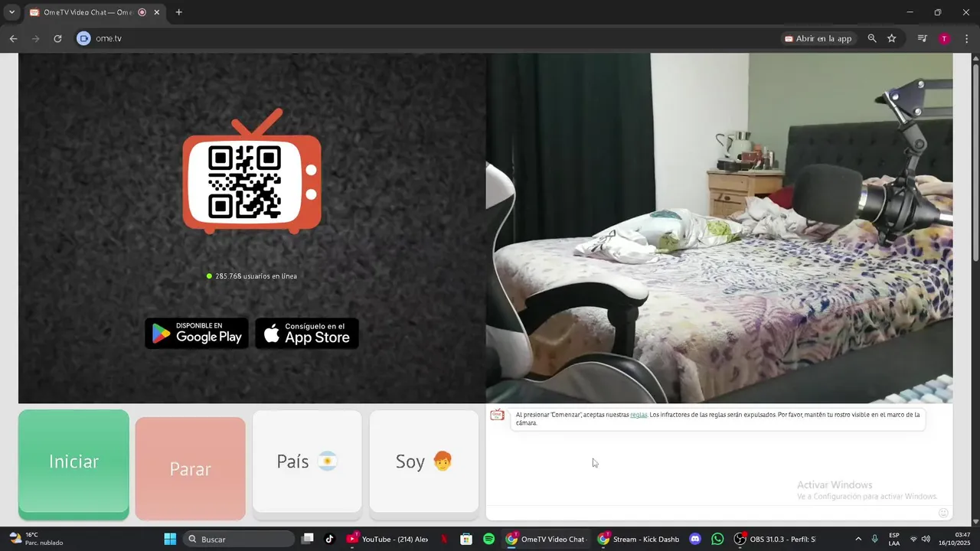The width and height of the screenshot is (980, 551).
Task: Click the ome.tv address bar
Action: (x=429, y=38)
